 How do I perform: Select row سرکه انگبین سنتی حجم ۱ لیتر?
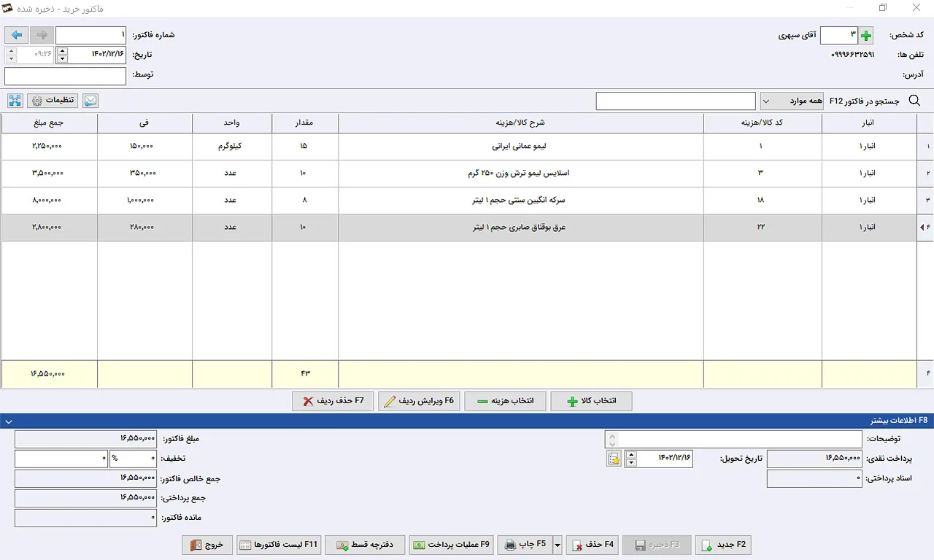coord(467,201)
